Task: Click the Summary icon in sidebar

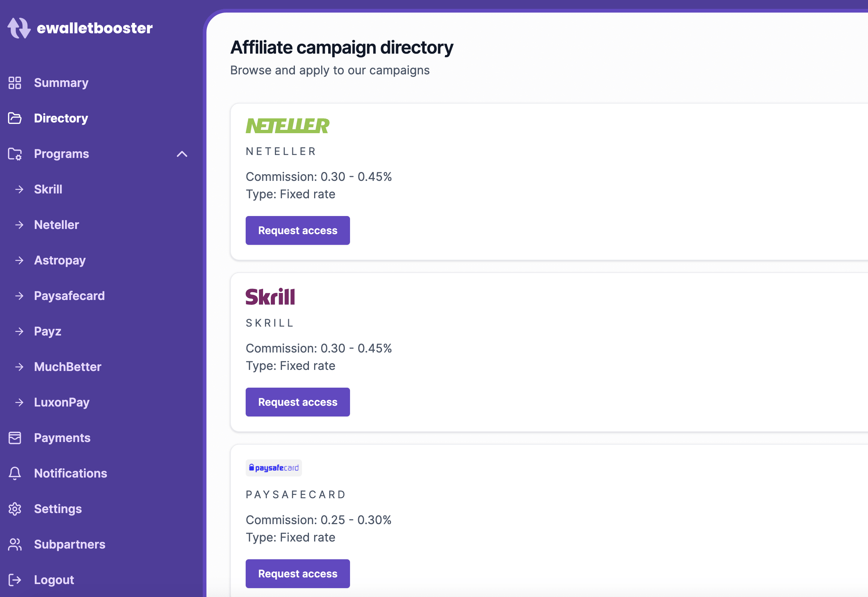Action: [x=14, y=82]
